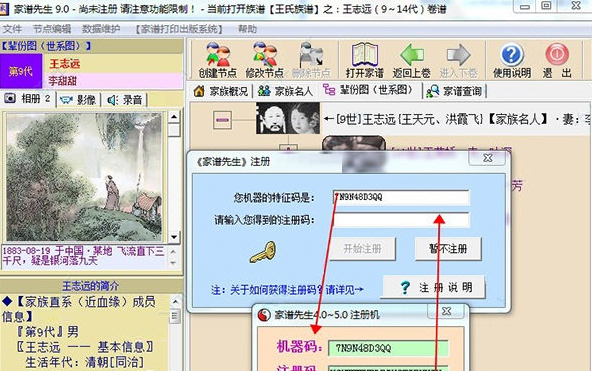Click the app icon in title bar

[4, 8]
